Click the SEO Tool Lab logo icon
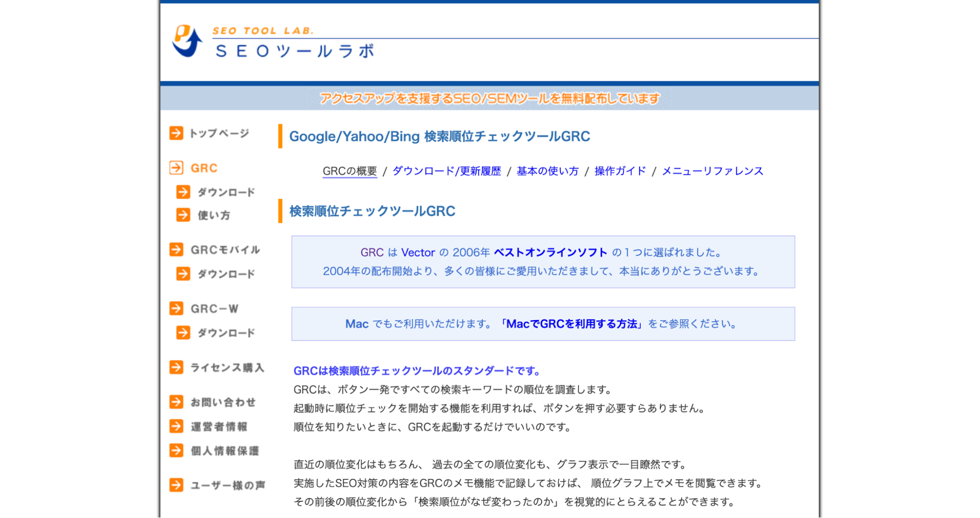980x518 pixels. point(187,41)
